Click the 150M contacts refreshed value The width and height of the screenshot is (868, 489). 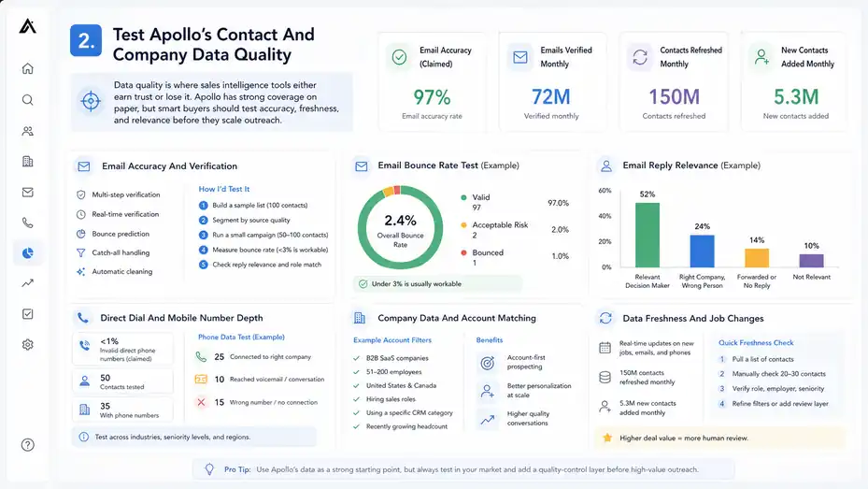coord(674,97)
